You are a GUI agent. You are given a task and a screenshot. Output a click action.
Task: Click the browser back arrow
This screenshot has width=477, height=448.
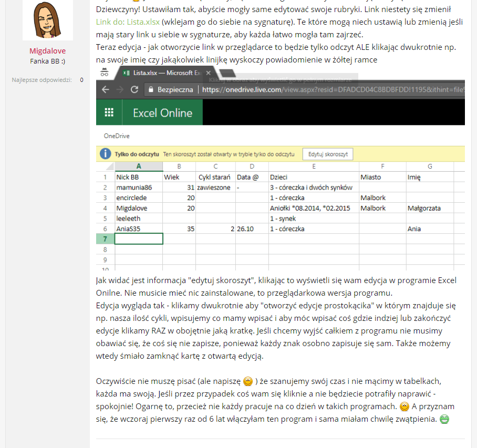105,90
